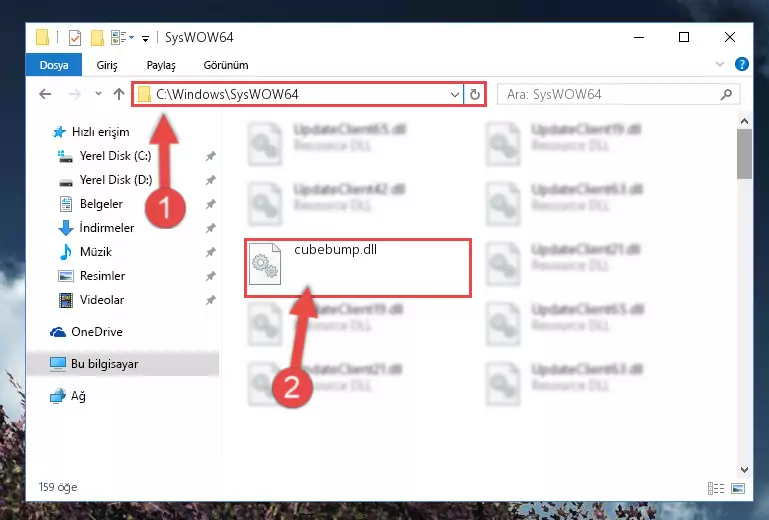Switch to the Paylaş ribbon tab
769x520 pixels.
161,65
